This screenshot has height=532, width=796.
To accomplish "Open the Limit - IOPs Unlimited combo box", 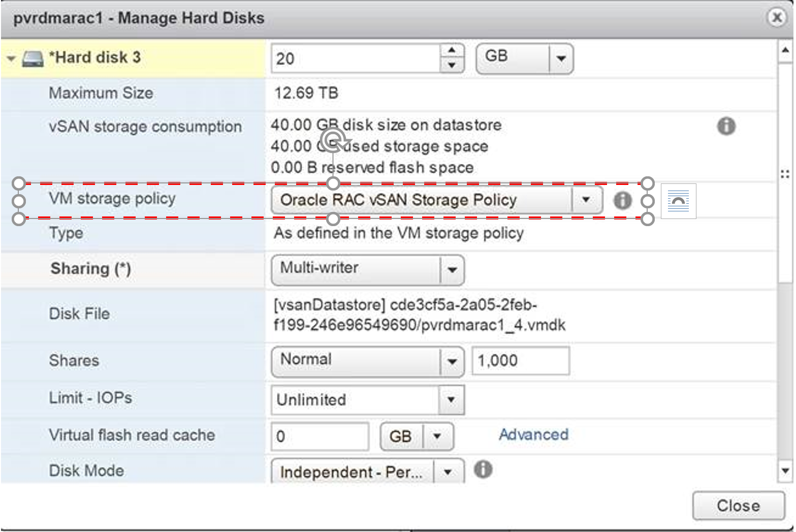I will click(x=451, y=400).
